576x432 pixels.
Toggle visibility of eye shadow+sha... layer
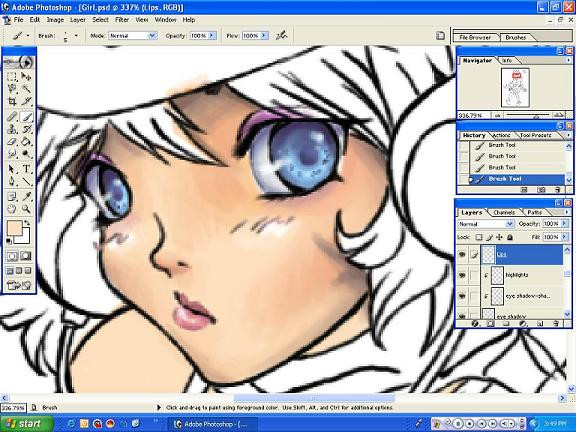click(x=462, y=296)
